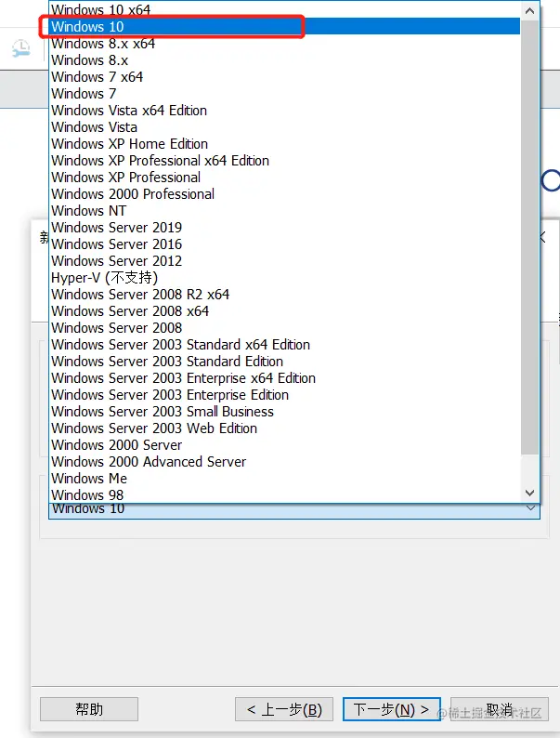Choose the highlighted Windows 10 entry
This screenshot has height=738, width=560.
(x=284, y=27)
